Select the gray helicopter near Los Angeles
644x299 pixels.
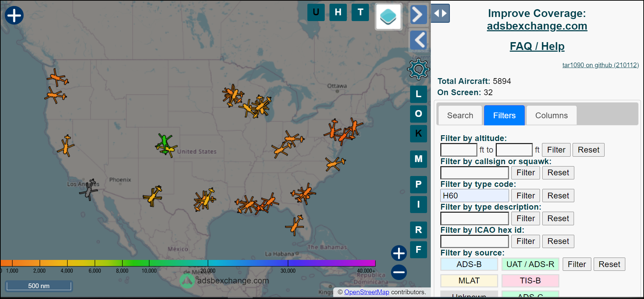(x=89, y=189)
